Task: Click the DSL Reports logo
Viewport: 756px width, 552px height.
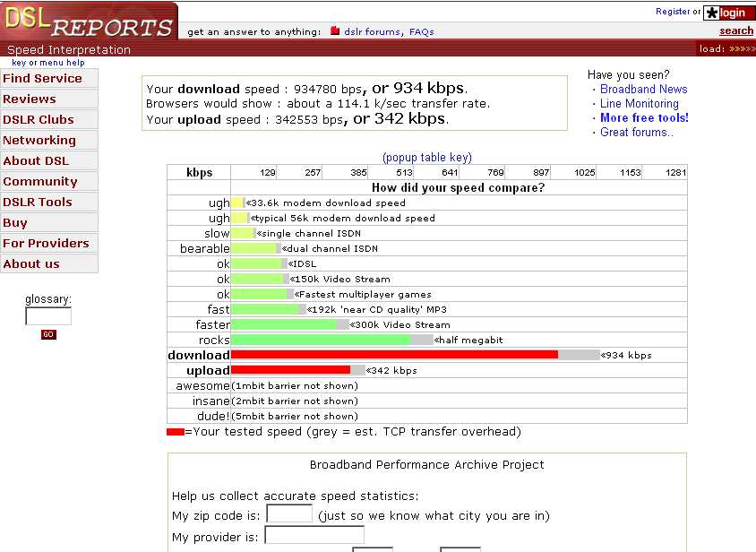Action: pyautogui.click(x=90, y=21)
